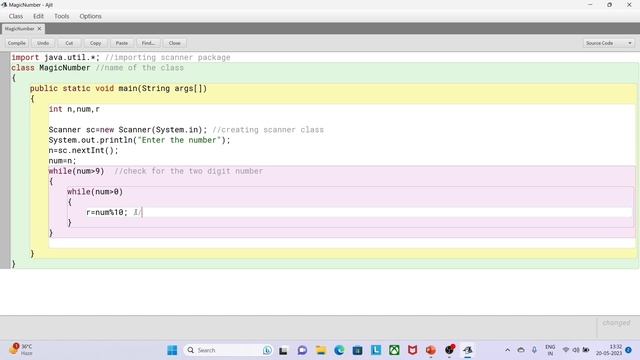Click the Close toolbar button

pos(174,43)
